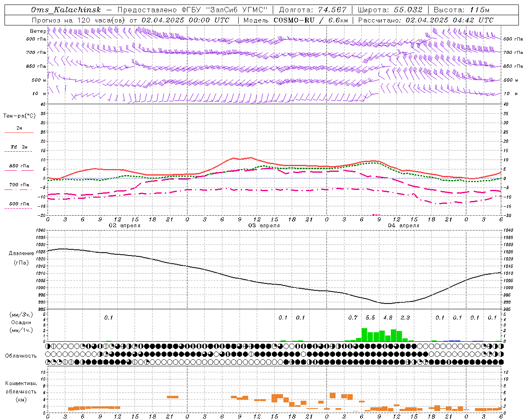Click the tallest green precipitation bar
This screenshot has height=420, width=525.
click(364, 335)
